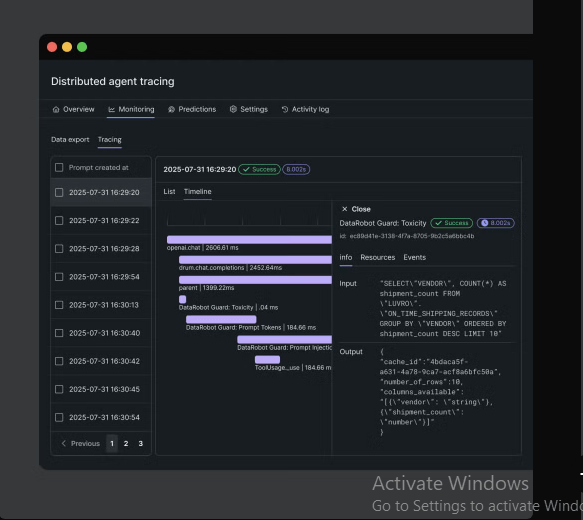The width and height of the screenshot is (583, 520).
Task: Click the Previous pagination button
Action: click(x=80, y=443)
